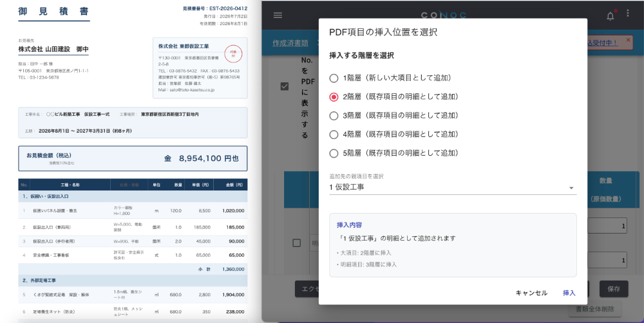Screen dimensions: 644x323
Task: Click the partially hidden エクセ button
Action: (x=307, y=289)
